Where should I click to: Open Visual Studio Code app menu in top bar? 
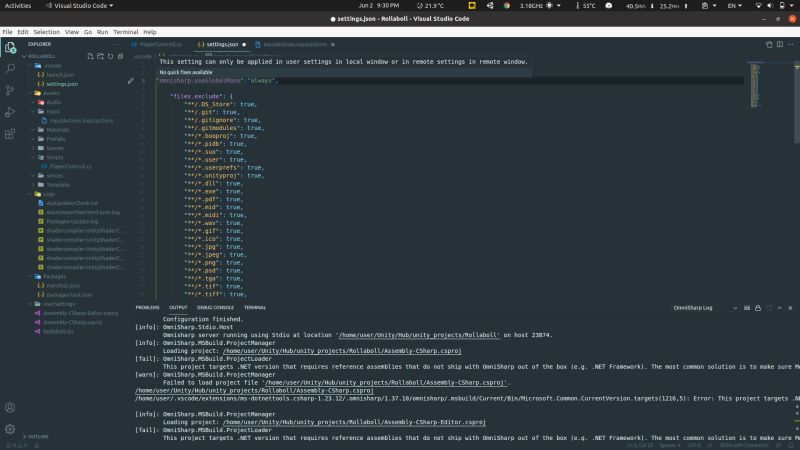[80, 6]
